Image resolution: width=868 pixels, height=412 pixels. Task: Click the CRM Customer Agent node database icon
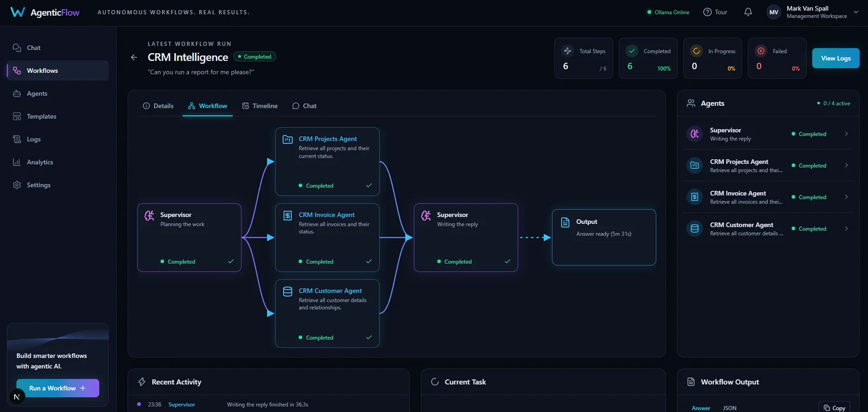288,291
